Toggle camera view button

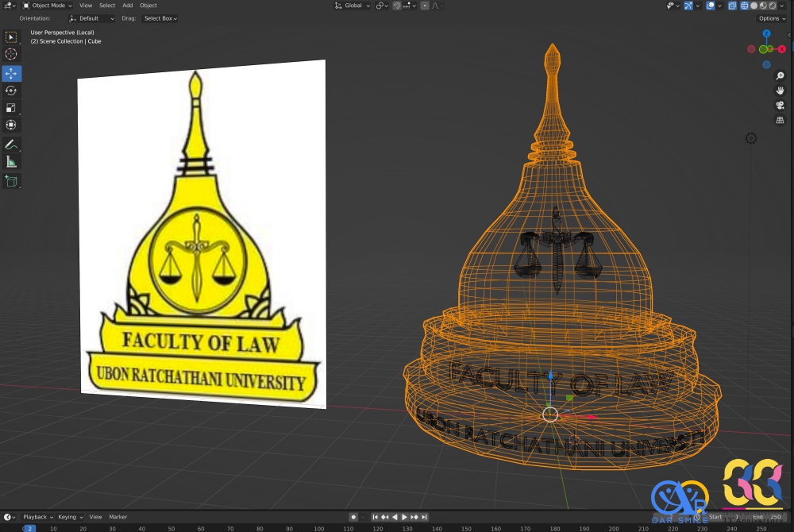(780, 105)
